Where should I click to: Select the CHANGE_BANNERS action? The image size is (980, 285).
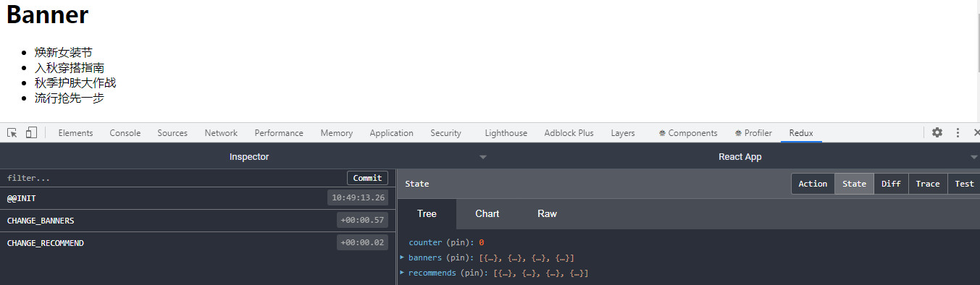(x=198, y=221)
